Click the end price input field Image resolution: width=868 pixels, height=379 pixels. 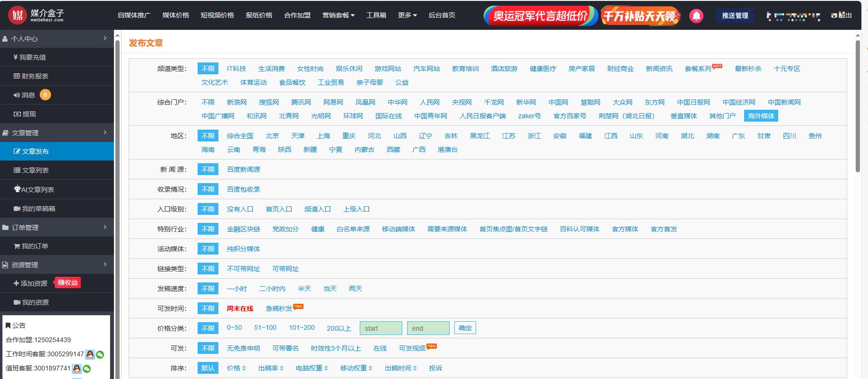[x=428, y=328]
